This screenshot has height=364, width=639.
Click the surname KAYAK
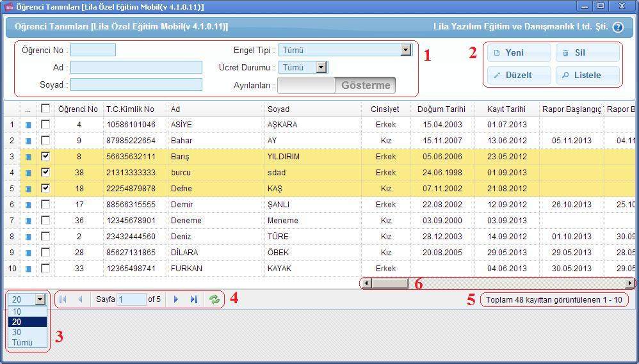[x=280, y=268]
